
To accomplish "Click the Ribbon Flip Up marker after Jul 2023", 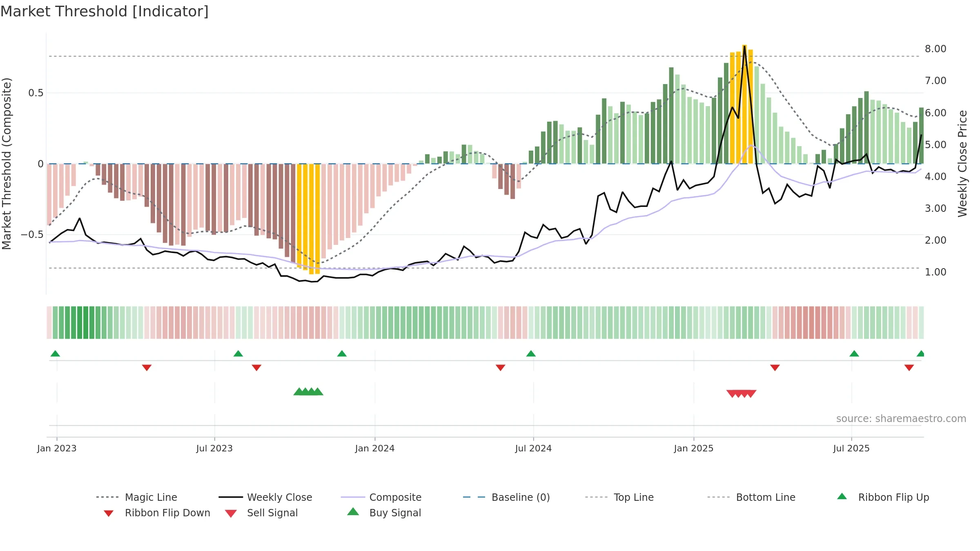I will 238,353.
